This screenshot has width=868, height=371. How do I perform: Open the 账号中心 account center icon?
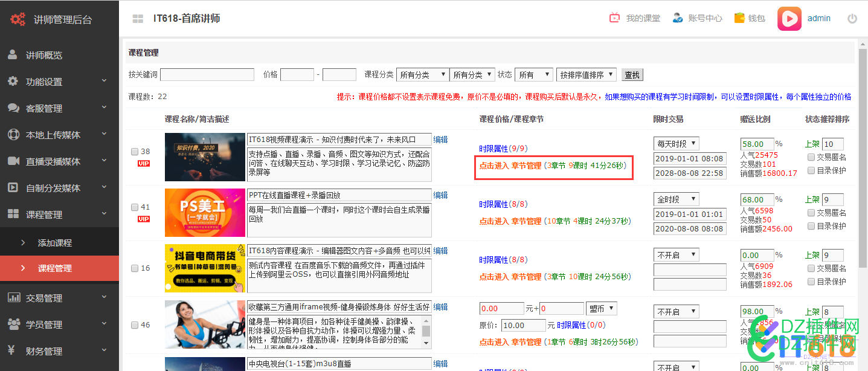(x=677, y=18)
